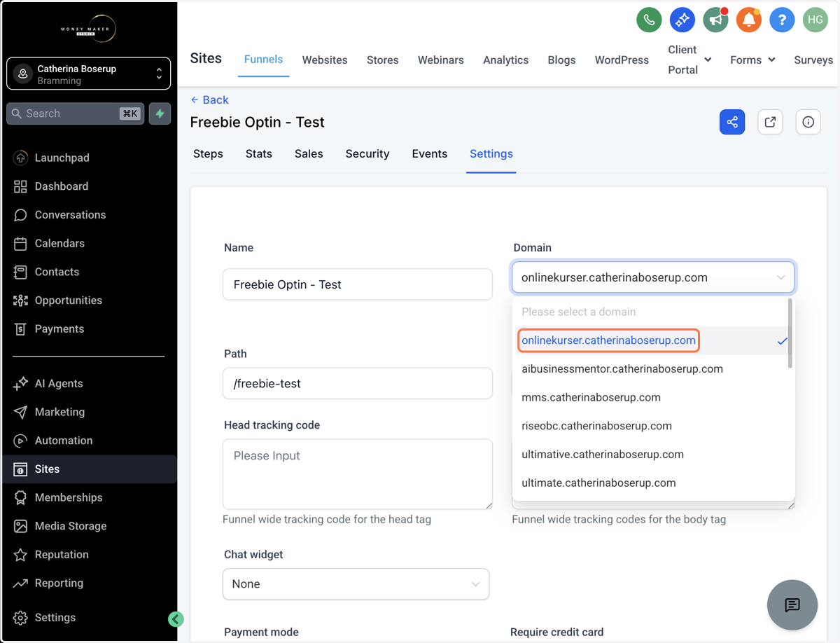The image size is (840, 643).
Task: Click the blue share funnel icon
Action: click(732, 122)
